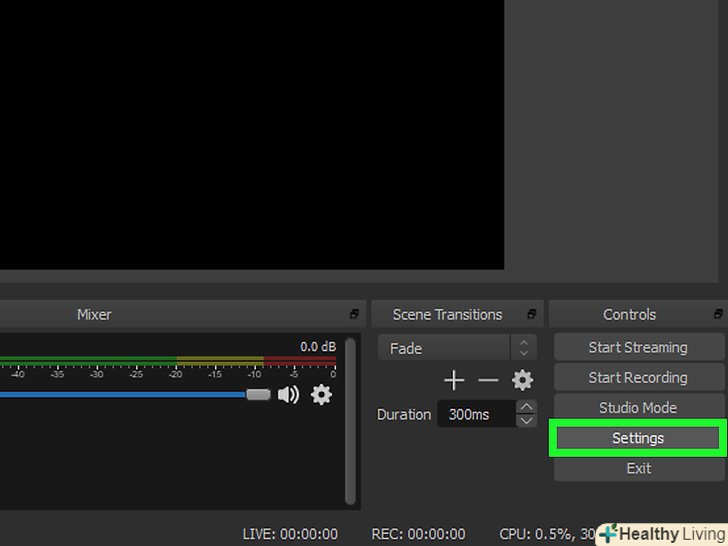
Task: Pop out the Controls dock panel
Action: (718, 314)
